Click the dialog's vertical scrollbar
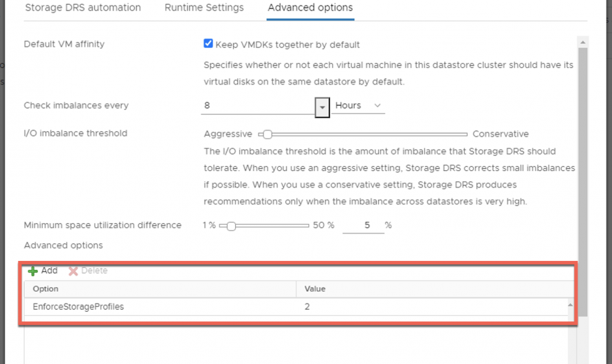Screen dimensions: 612x364 582,172
